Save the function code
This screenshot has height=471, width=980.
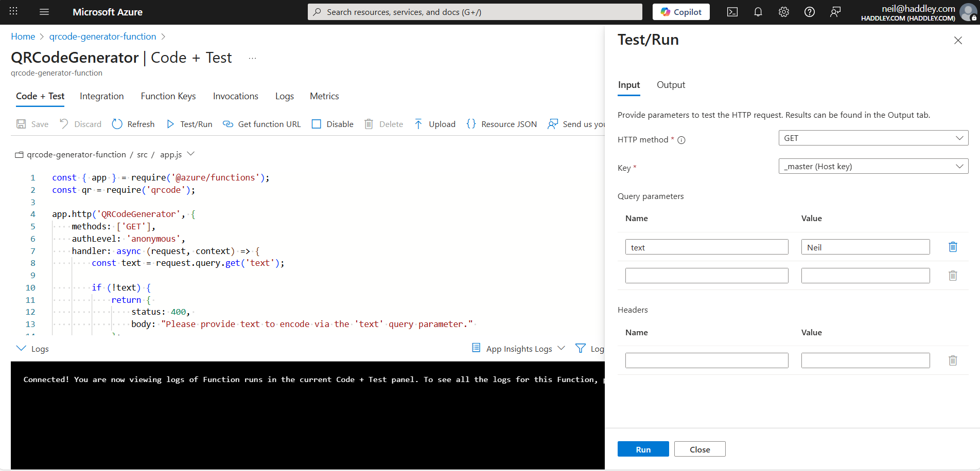[x=32, y=124]
